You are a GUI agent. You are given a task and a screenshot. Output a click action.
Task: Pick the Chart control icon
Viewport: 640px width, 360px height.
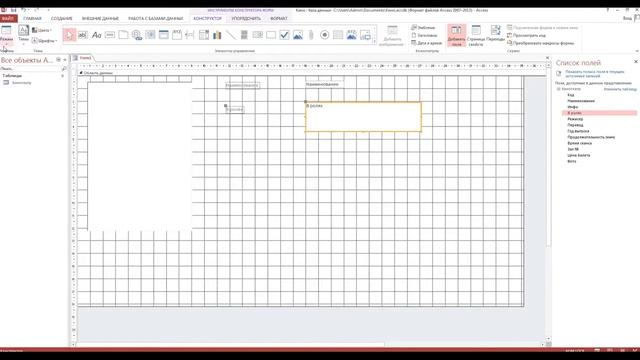pos(217,35)
